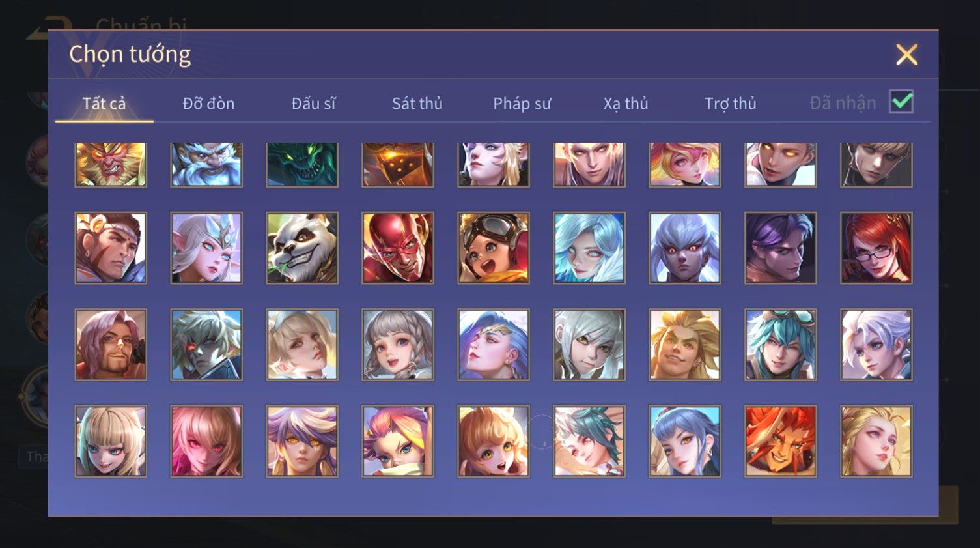980x548 pixels.
Task: Select the gray-haired girl with purple eyes
Action: tap(398, 344)
